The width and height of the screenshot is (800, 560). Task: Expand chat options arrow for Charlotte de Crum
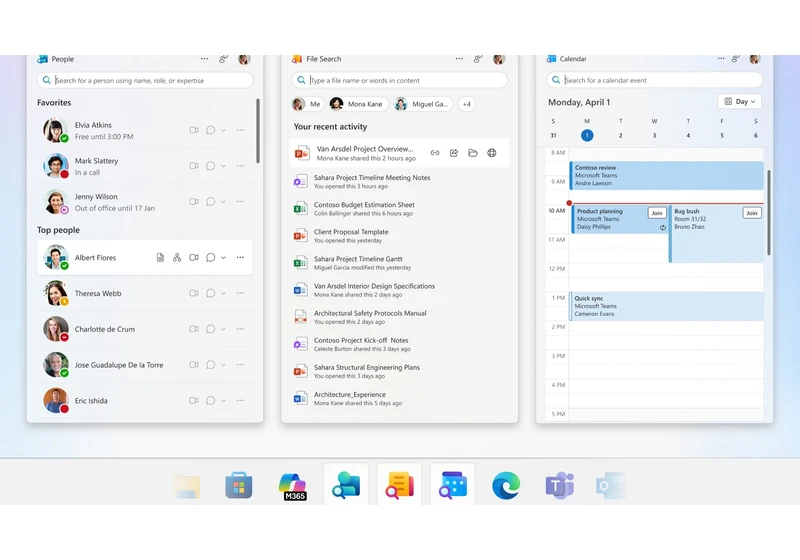(x=223, y=329)
